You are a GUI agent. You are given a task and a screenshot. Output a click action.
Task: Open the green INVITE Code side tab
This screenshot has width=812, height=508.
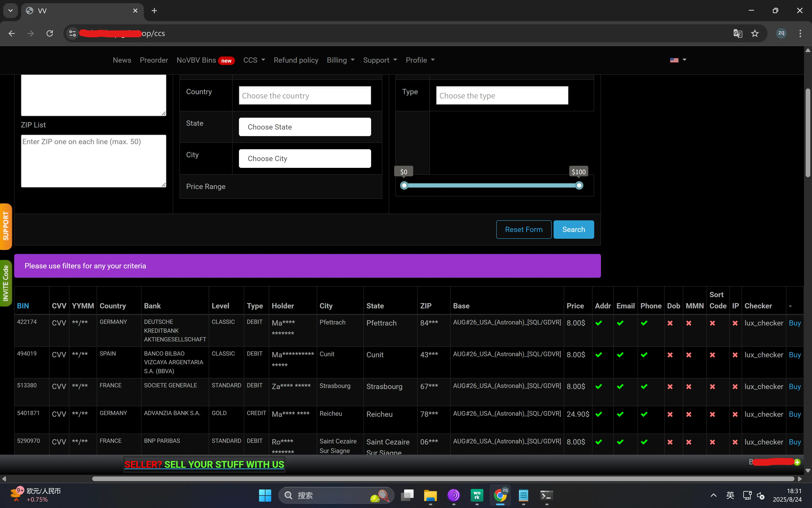[6, 283]
